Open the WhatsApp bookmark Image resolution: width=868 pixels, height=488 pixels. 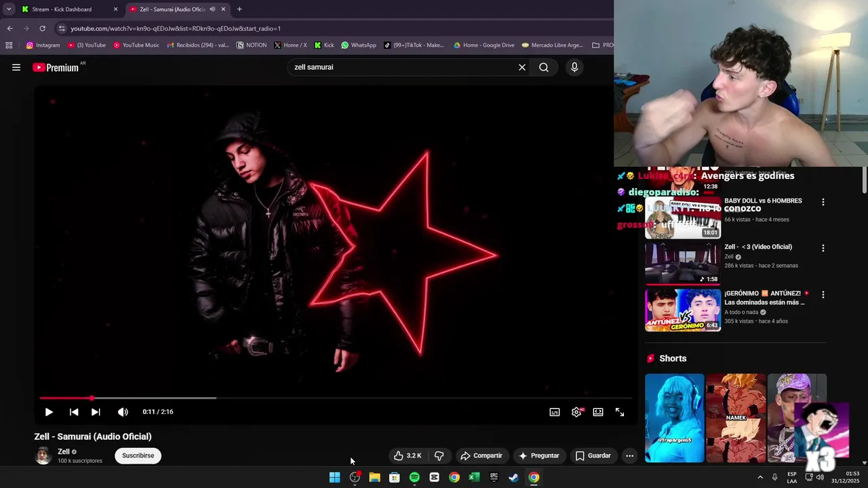tap(359, 45)
